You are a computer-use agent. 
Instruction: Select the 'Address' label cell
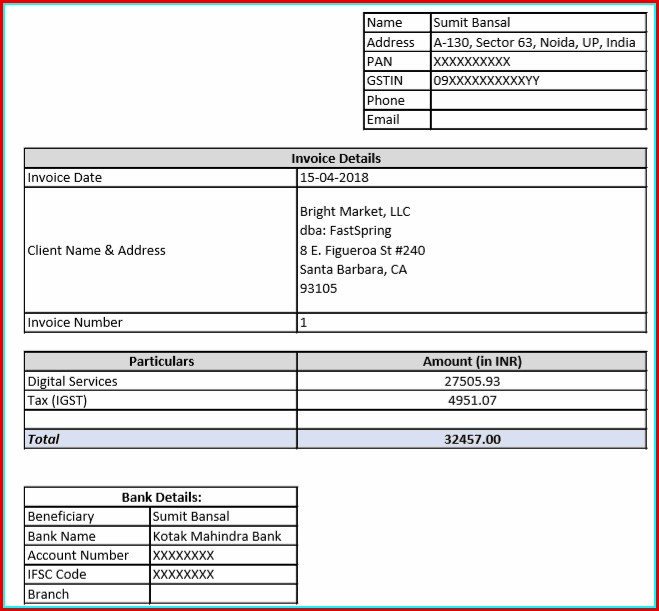click(x=397, y=42)
